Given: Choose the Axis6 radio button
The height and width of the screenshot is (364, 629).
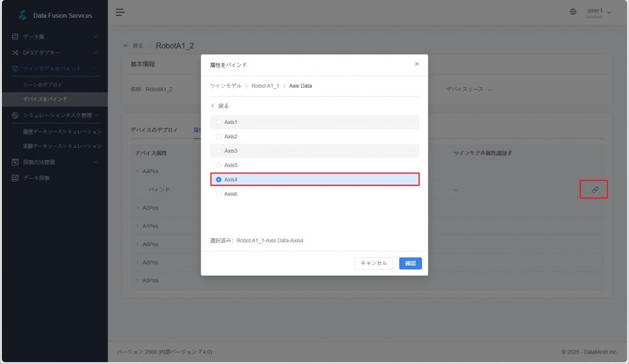Looking at the screenshot, I should click(x=219, y=194).
